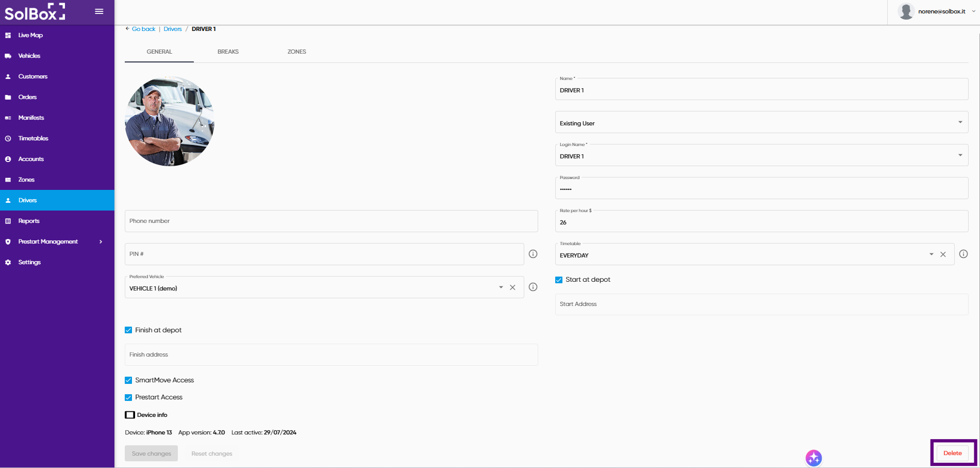The width and height of the screenshot is (980, 468).
Task: Switch to the BREAKS tab
Action: [x=228, y=52]
